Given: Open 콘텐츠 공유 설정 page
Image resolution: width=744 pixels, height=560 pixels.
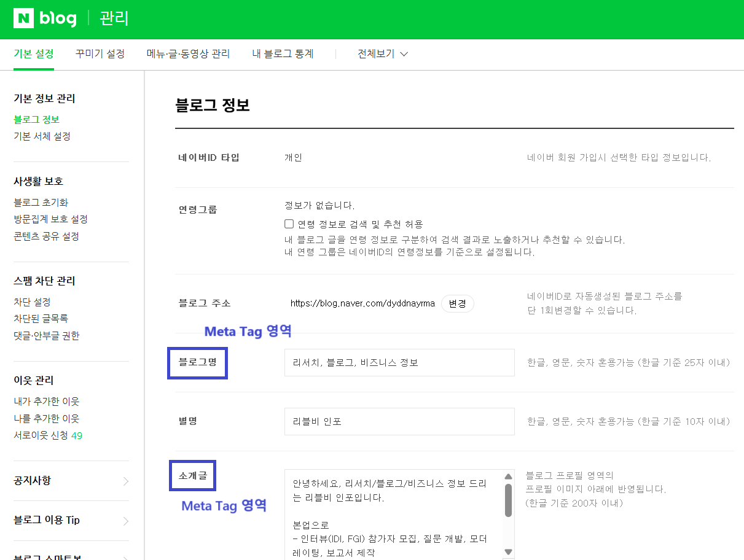Looking at the screenshot, I should [46, 236].
